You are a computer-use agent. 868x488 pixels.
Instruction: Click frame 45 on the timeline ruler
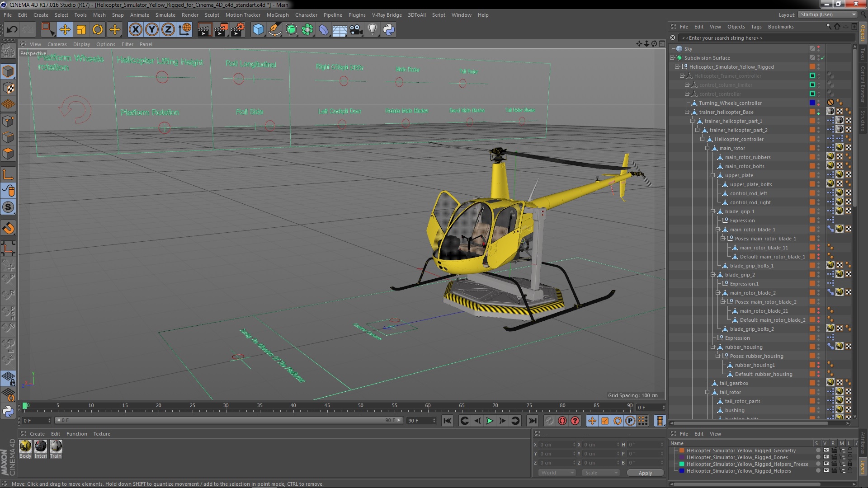pos(327,406)
